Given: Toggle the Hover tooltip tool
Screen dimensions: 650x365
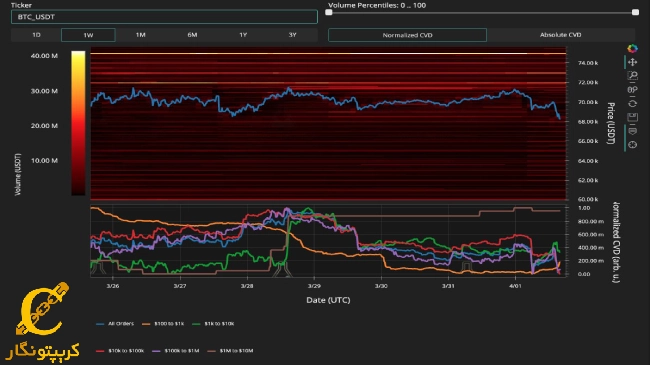Looking at the screenshot, I should pos(632,131).
